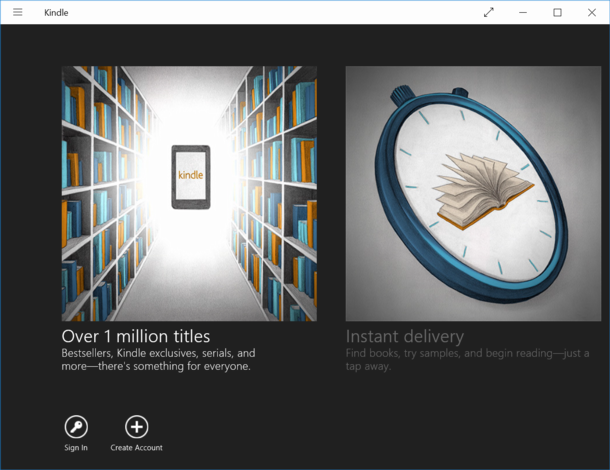Click the 'Find books, try samples' description
610x470 pixels.
click(x=467, y=360)
